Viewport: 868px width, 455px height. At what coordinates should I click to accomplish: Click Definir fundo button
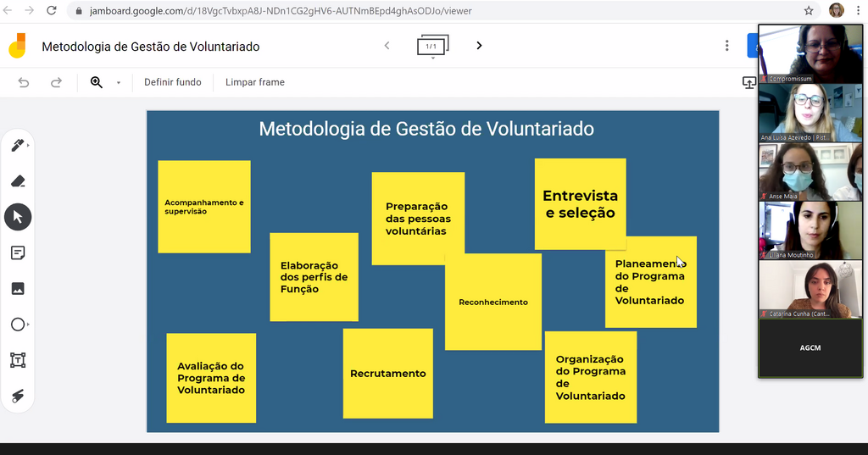coord(173,82)
